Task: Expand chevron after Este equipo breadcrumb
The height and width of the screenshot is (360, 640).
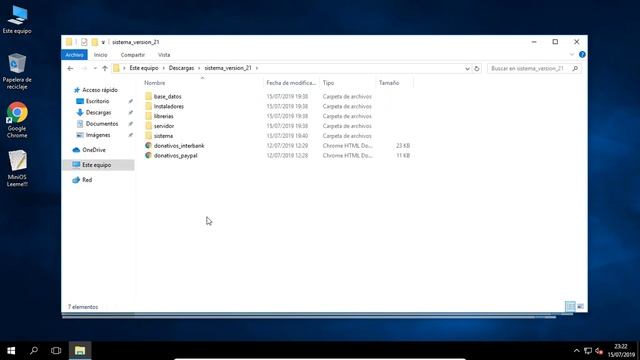Action: pos(164,68)
